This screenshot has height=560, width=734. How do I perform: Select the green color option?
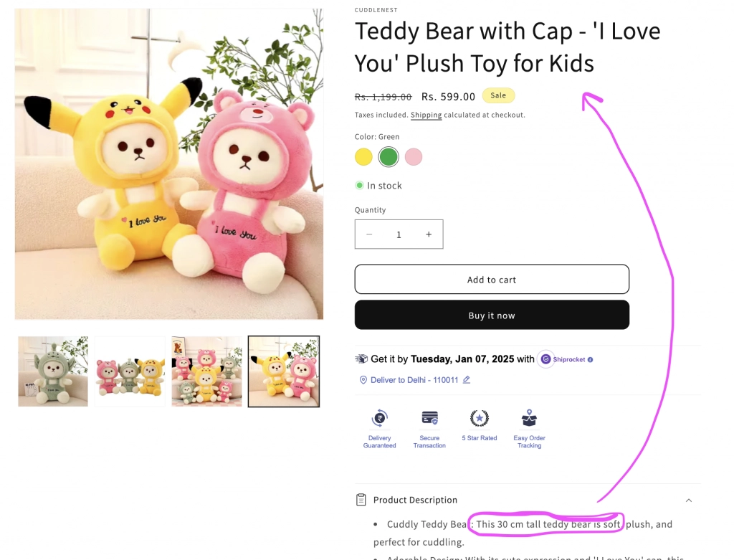coord(389,157)
